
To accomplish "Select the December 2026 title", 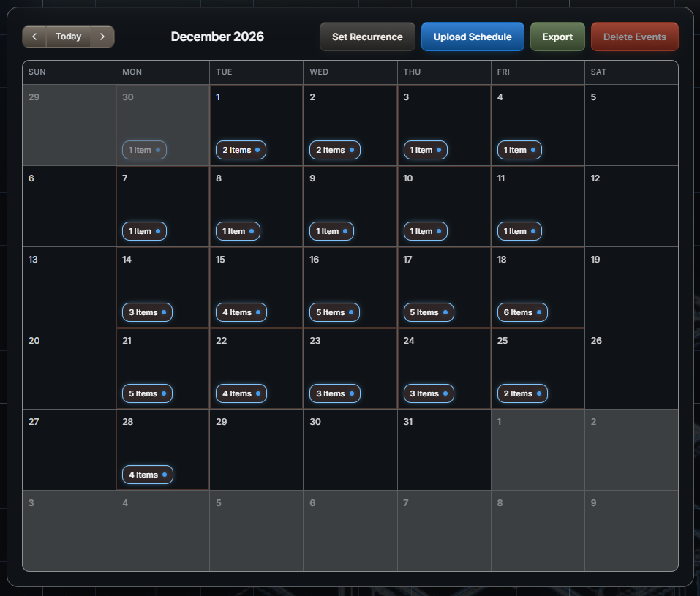I will click(x=217, y=37).
